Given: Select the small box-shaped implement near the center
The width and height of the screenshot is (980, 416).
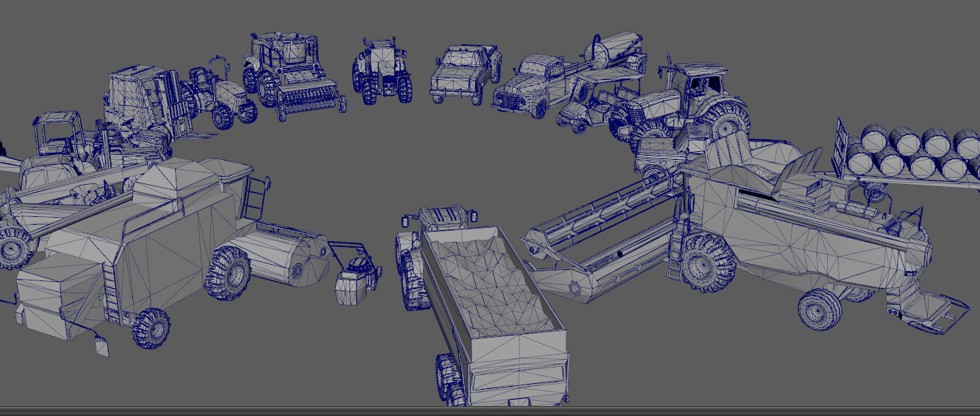Looking at the screenshot, I should [356, 275].
